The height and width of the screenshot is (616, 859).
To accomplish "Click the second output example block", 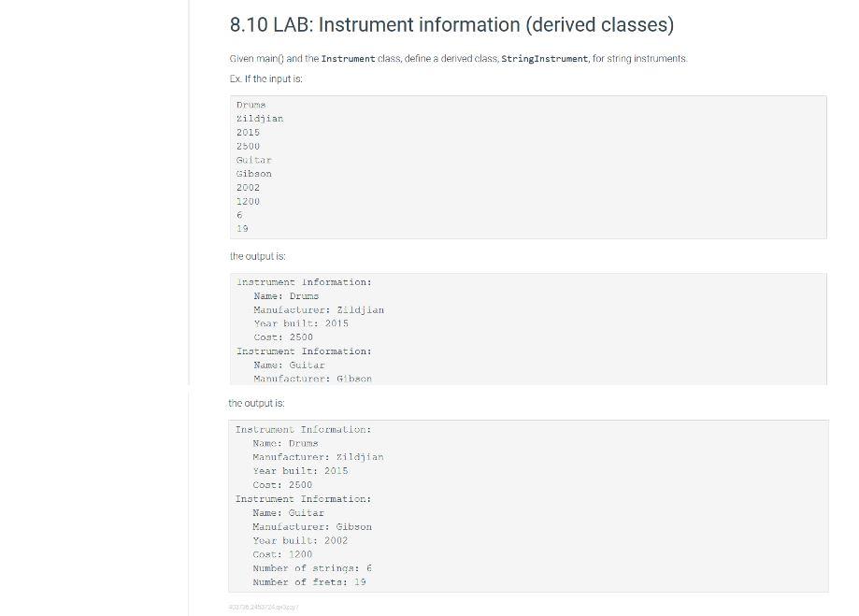I will tap(528, 505).
